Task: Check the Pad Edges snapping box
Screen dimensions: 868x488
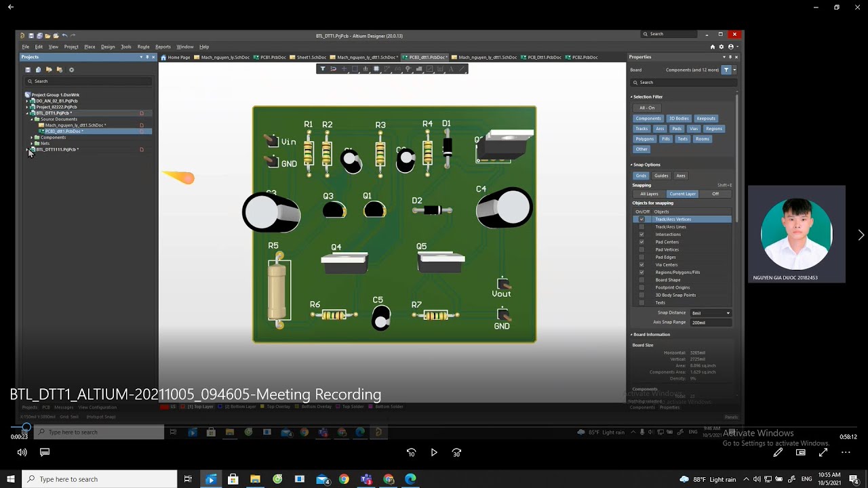Action: click(642, 258)
